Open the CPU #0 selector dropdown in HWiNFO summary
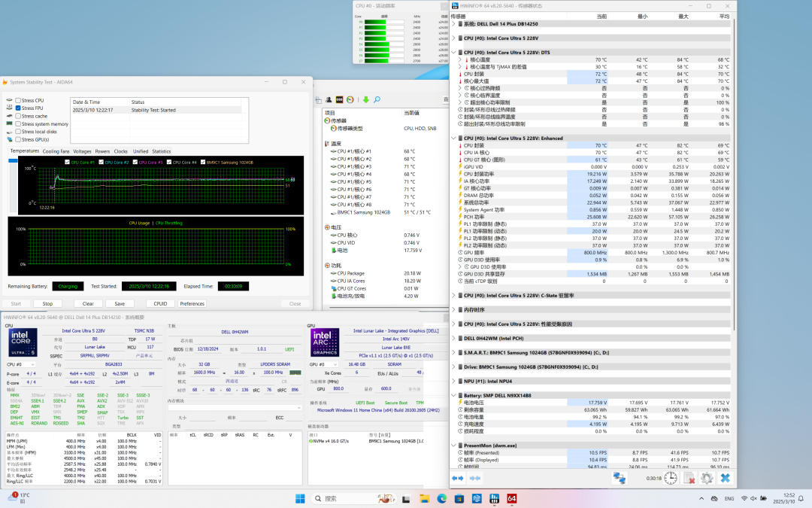 tap(20, 364)
